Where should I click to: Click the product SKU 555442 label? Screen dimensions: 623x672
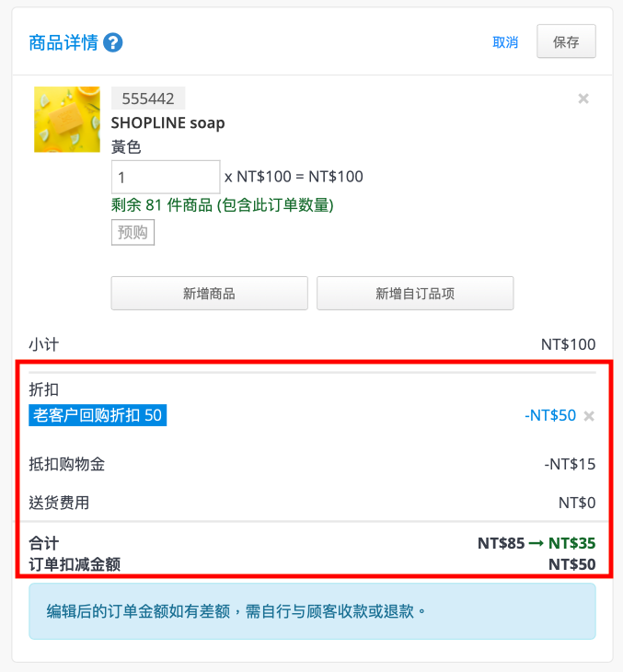pyautogui.click(x=148, y=98)
